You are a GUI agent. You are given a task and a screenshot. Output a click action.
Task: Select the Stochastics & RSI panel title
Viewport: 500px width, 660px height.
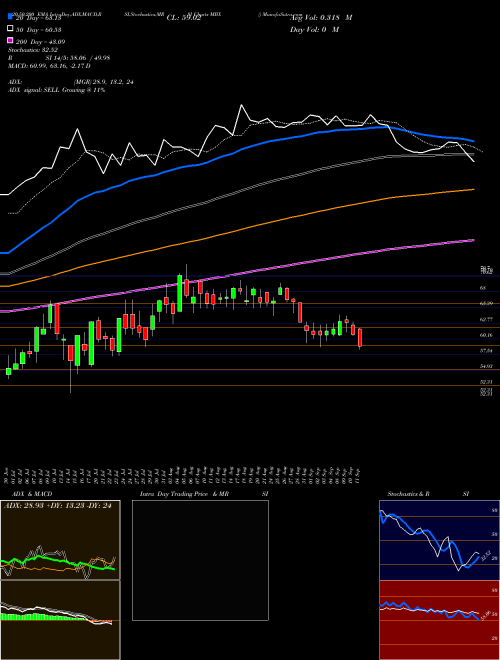pos(428,494)
